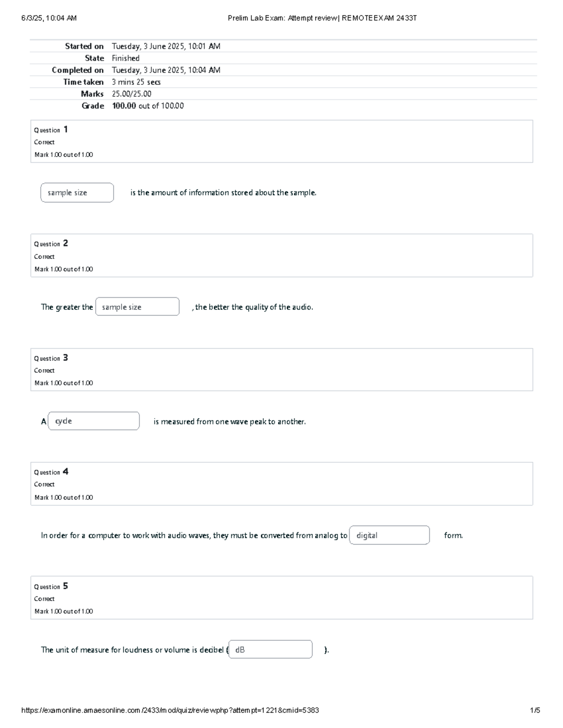Click the page number '1/5' indicator

click(x=535, y=710)
